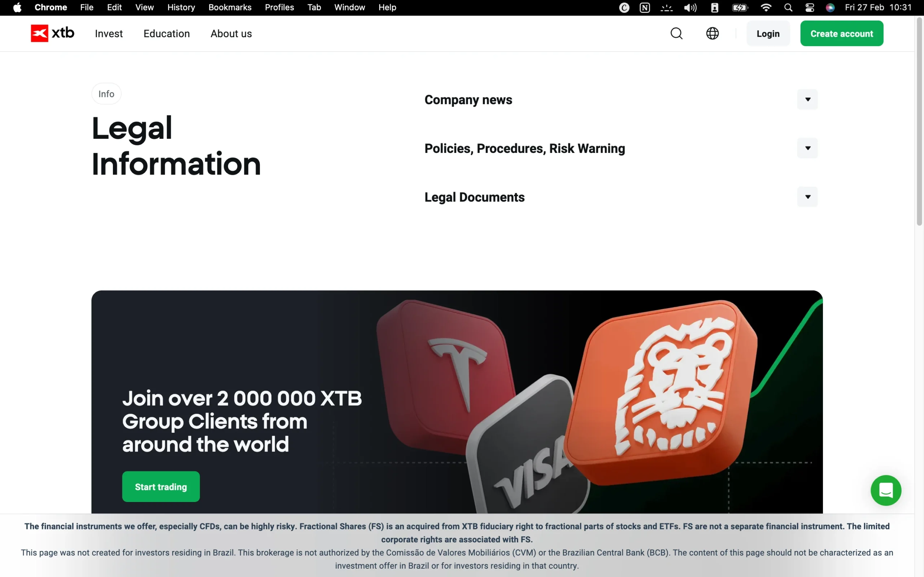The image size is (924, 577).
Task: Click the Info badge above Legal Information
Action: click(106, 93)
